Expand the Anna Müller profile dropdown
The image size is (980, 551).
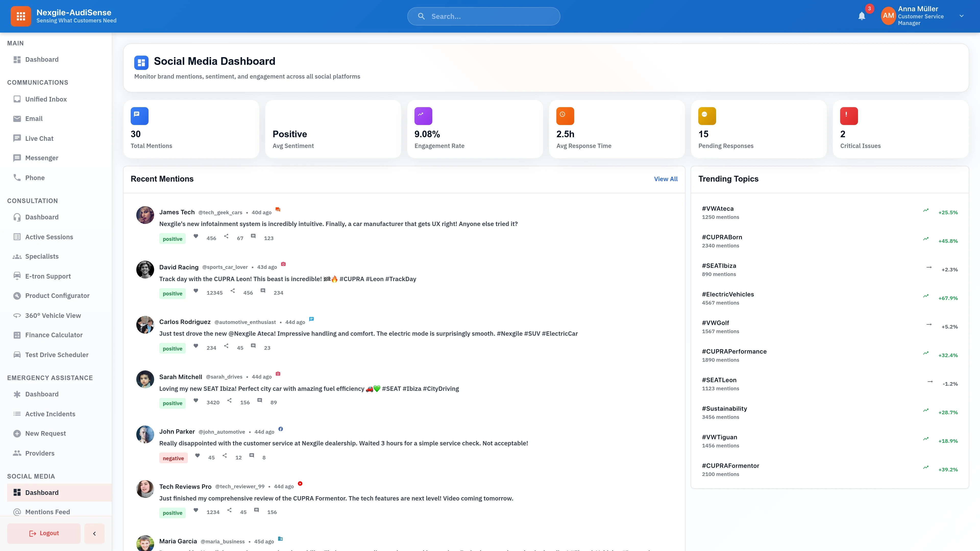click(x=962, y=16)
